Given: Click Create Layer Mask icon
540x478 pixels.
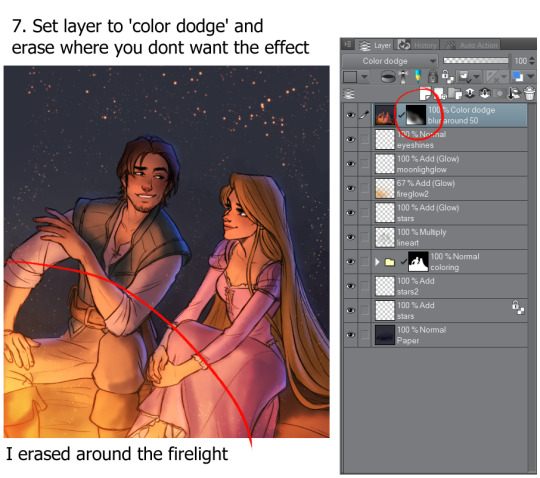Looking at the screenshot, I should click(x=499, y=94).
